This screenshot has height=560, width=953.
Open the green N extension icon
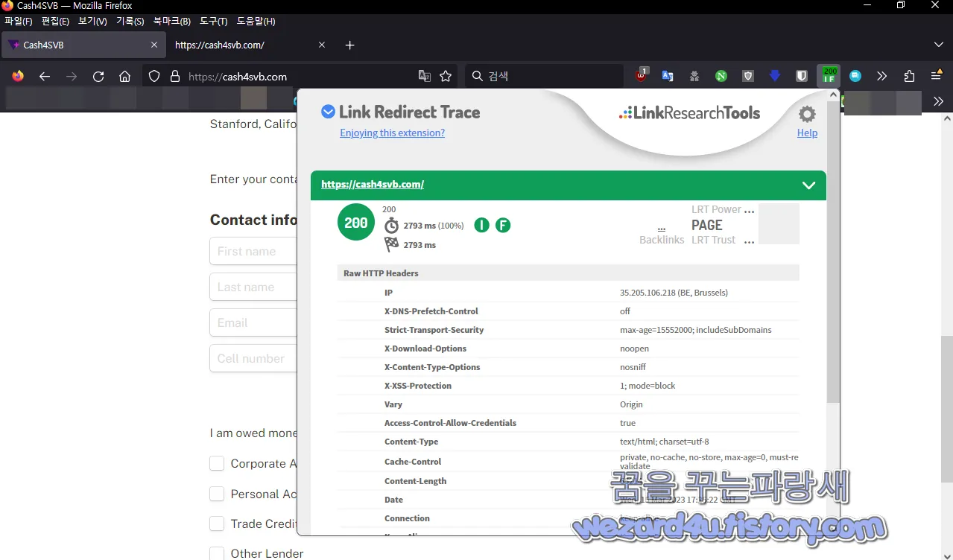pyautogui.click(x=721, y=76)
